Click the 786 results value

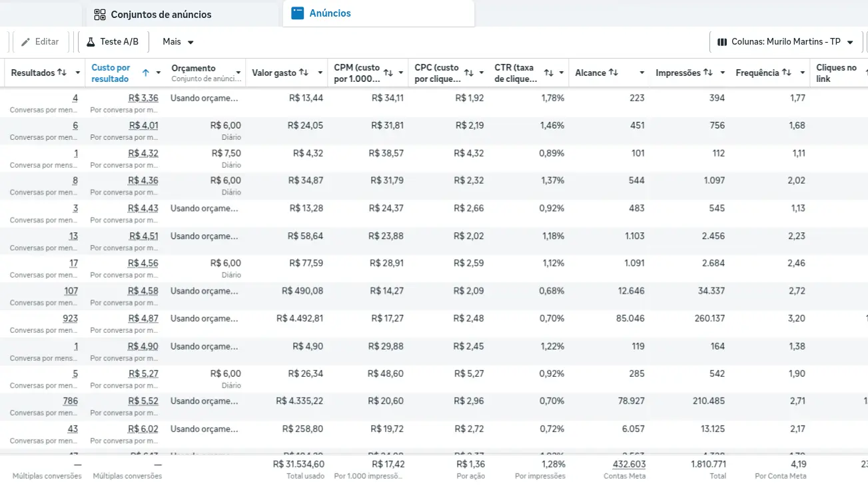click(x=70, y=401)
